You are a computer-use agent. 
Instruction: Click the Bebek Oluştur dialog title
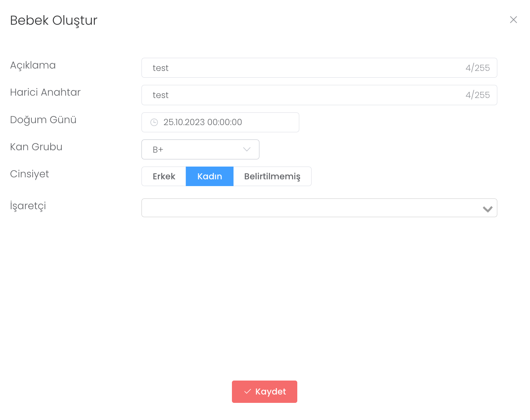[x=54, y=20]
